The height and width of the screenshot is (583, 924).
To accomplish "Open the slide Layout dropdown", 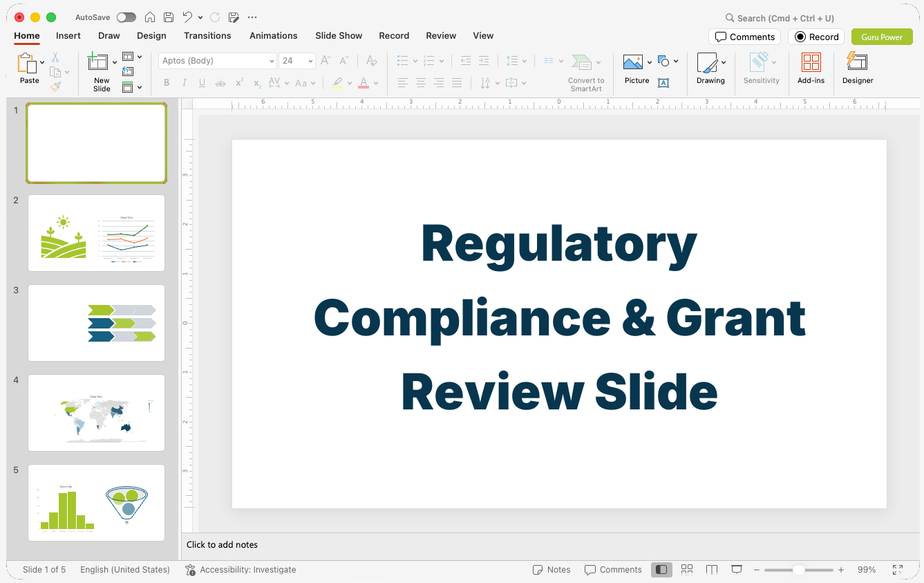I will 132,57.
